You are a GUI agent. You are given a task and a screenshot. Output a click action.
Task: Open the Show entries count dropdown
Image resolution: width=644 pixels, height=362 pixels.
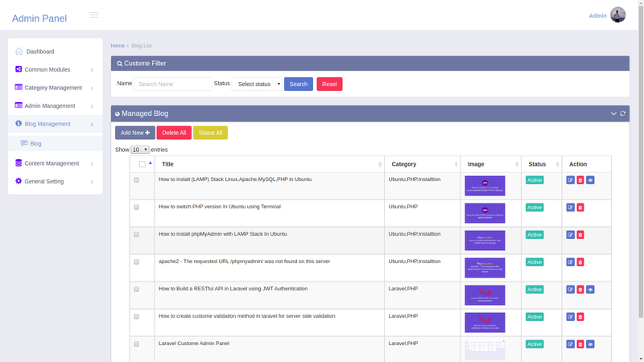point(139,150)
